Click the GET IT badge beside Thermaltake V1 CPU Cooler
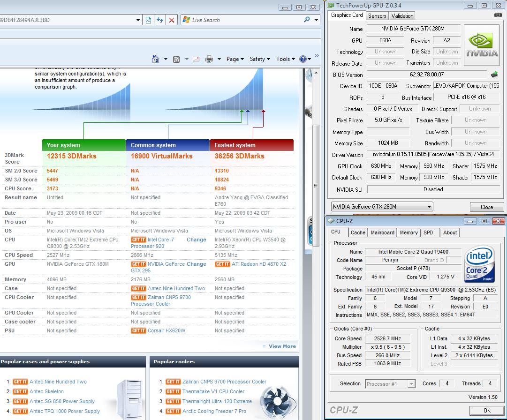The width and height of the screenshot is (507, 420). [174, 391]
